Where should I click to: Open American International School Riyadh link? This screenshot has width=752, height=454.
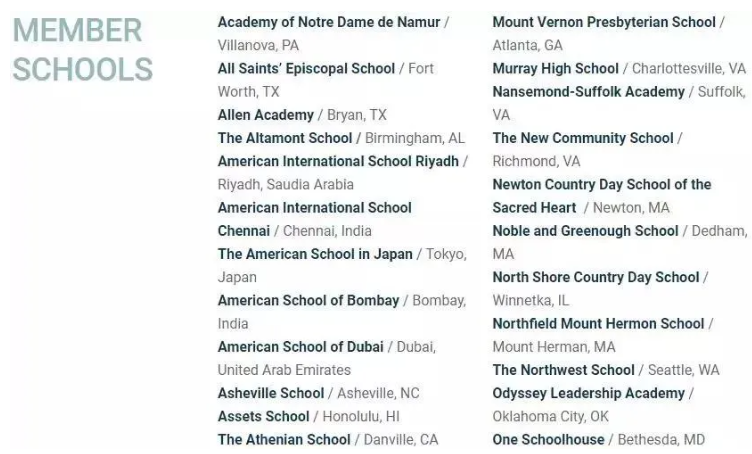pos(338,161)
